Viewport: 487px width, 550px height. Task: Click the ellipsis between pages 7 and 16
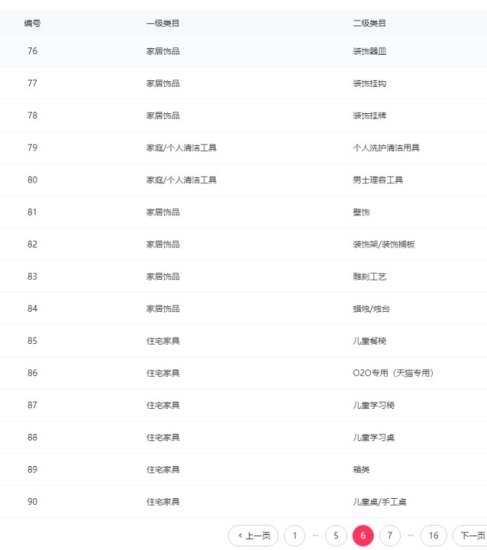[x=411, y=535]
